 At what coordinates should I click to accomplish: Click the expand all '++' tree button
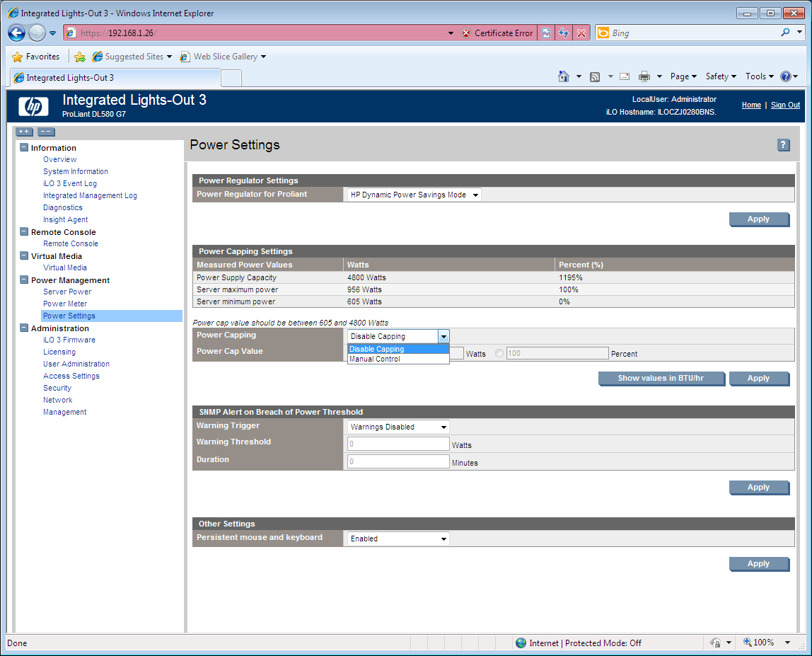[24, 132]
